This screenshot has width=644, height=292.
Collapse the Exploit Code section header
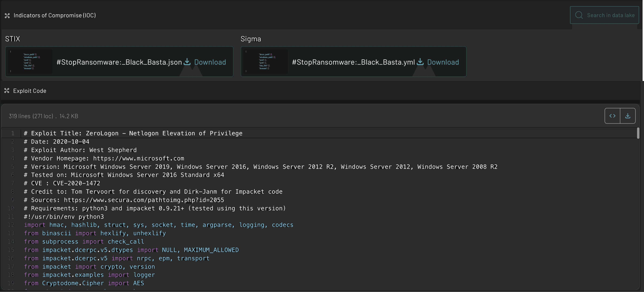click(30, 91)
